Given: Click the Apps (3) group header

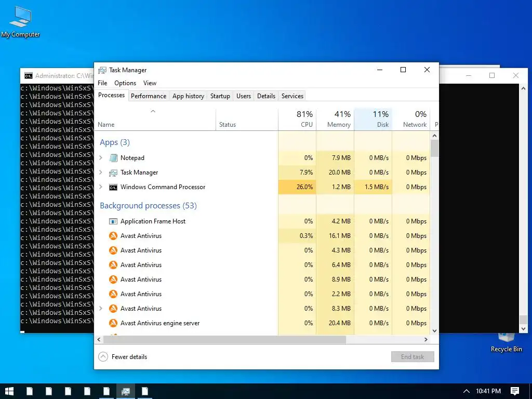Looking at the screenshot, I should pyautogui.click(x=115, y=142).
